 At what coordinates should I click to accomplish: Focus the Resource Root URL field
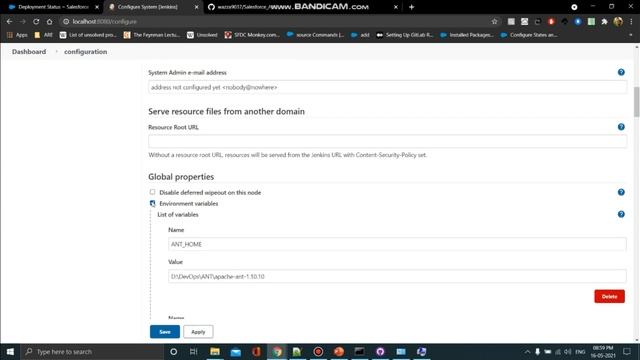(387, 141)
